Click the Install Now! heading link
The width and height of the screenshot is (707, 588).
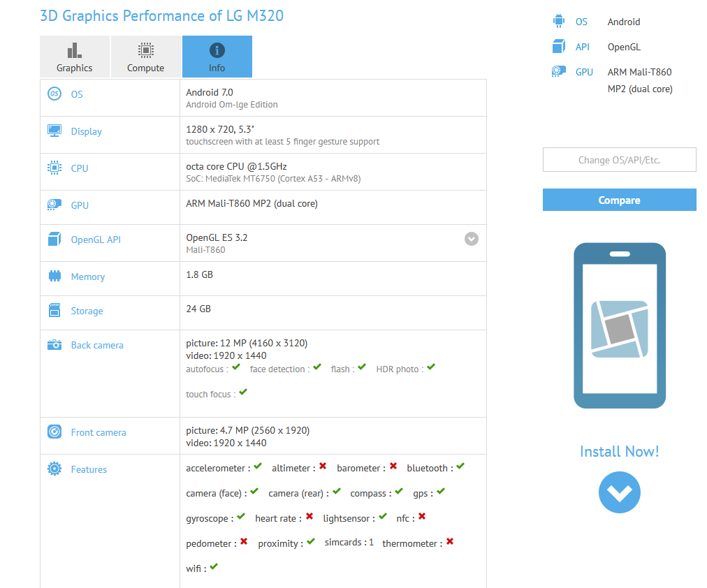click(620, 452)
